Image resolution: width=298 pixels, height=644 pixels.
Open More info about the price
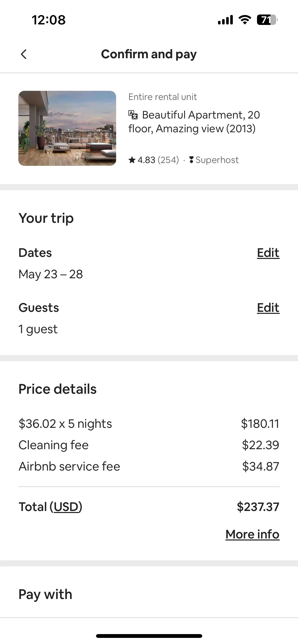click(x=252, y=534)
